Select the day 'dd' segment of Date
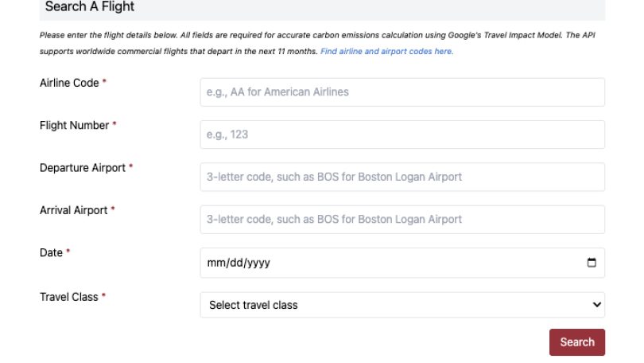The image size is (644, 363). 236,263
